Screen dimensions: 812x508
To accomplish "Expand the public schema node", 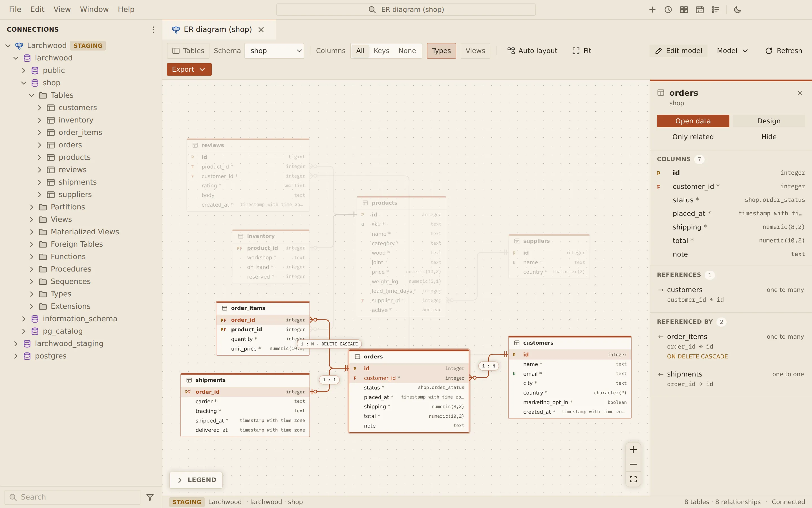I will coord(23,70).
